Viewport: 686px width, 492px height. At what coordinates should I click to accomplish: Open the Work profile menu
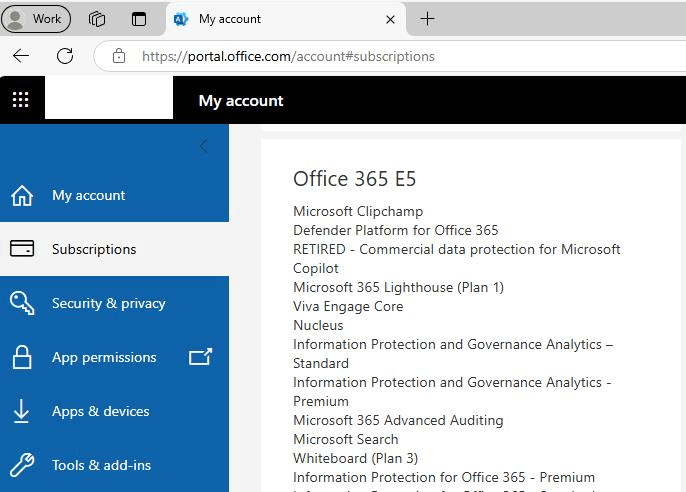[36, 19]
